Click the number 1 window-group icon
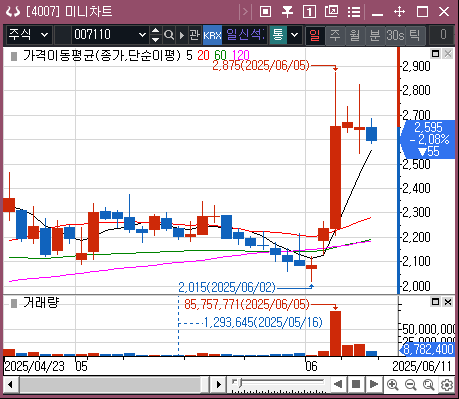 [x=309, y=12]
